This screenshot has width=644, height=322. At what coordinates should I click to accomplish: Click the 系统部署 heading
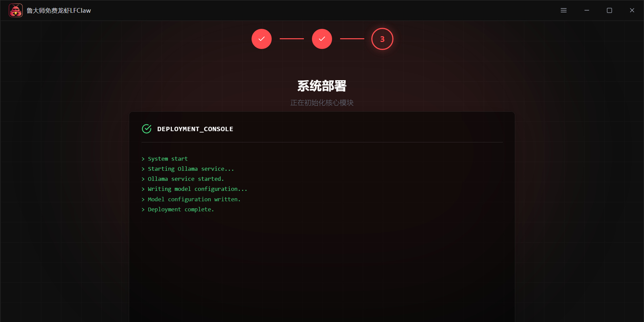322,86
